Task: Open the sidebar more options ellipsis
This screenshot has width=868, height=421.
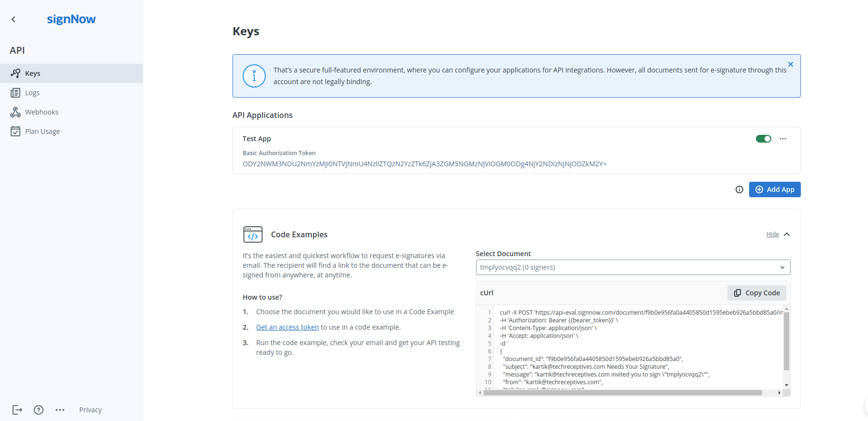Action: [60, 410]
